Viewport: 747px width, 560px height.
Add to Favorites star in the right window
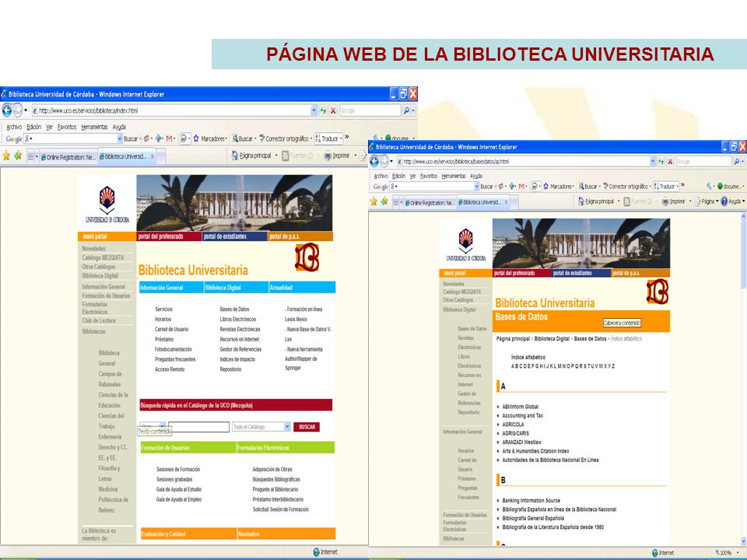(x=384, y=201)
